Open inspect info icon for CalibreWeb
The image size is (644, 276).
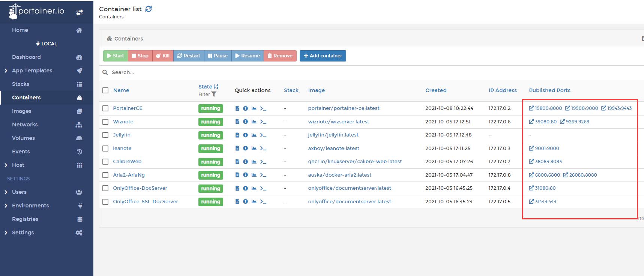245,162
